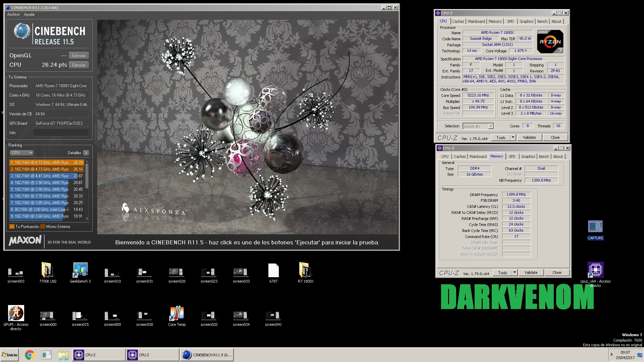The height and width of the screenshot is (362, 644).
Task: Open About tab in bottom CPU-Z
Action: point(558,157)
